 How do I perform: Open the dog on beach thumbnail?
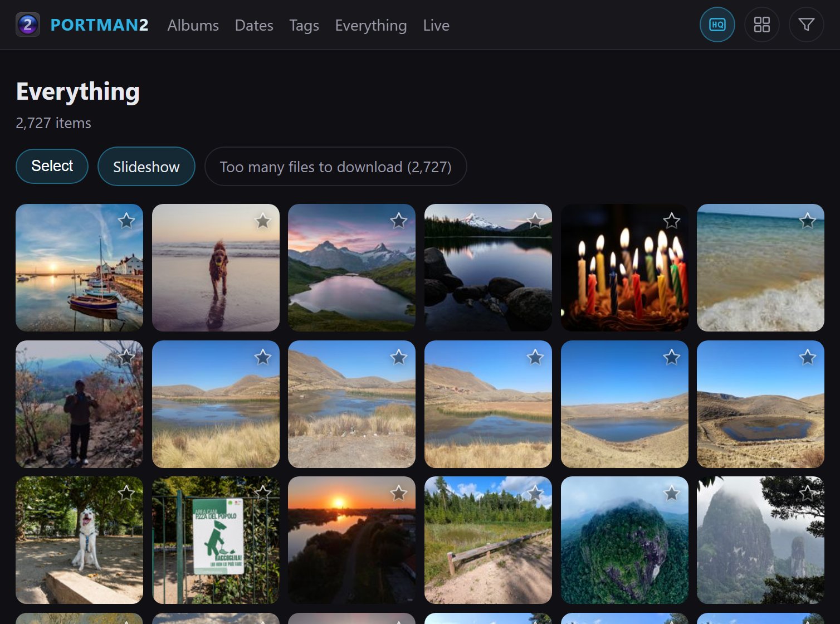click(216, 267)
